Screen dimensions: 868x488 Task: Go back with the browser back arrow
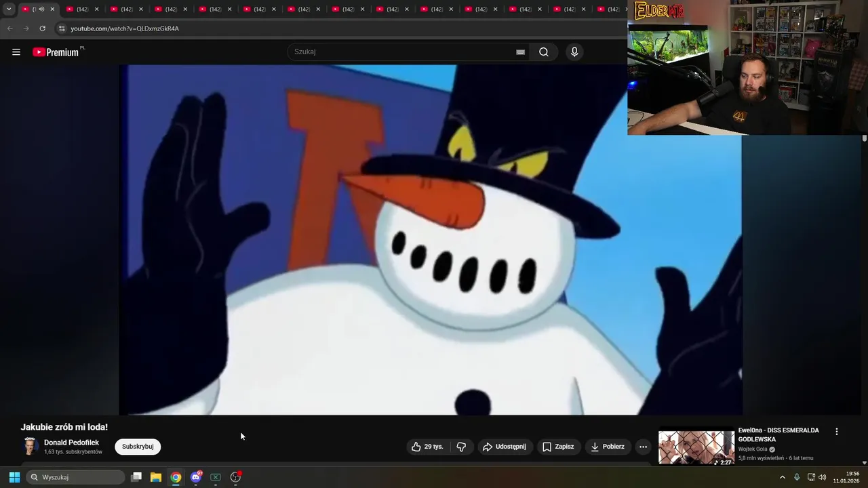(x=9, y=28)
